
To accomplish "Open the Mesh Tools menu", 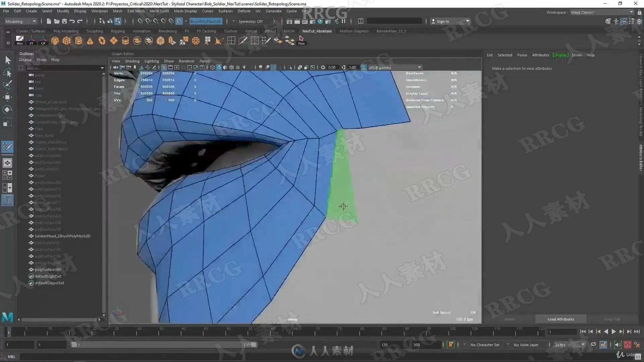I will coord(159,11).
